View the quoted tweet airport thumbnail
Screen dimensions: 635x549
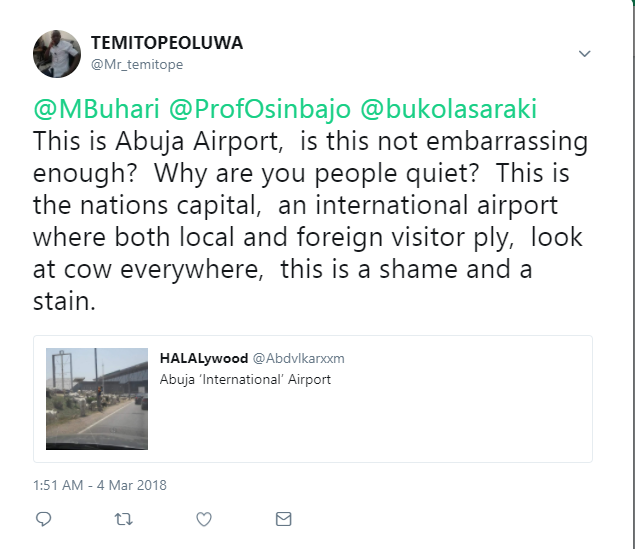pyautogui.click(x=97, y=398)
